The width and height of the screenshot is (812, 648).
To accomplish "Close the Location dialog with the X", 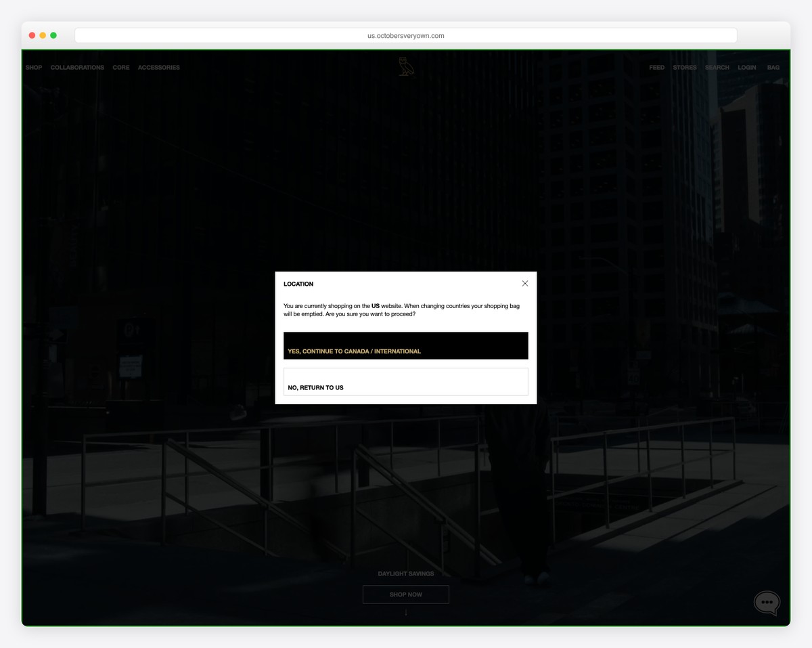I will point(524,283).
